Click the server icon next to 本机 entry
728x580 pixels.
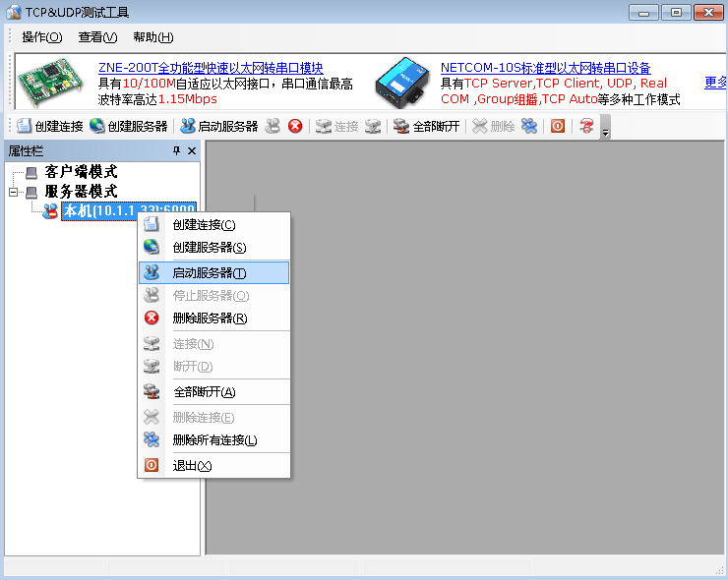point(50,211)
